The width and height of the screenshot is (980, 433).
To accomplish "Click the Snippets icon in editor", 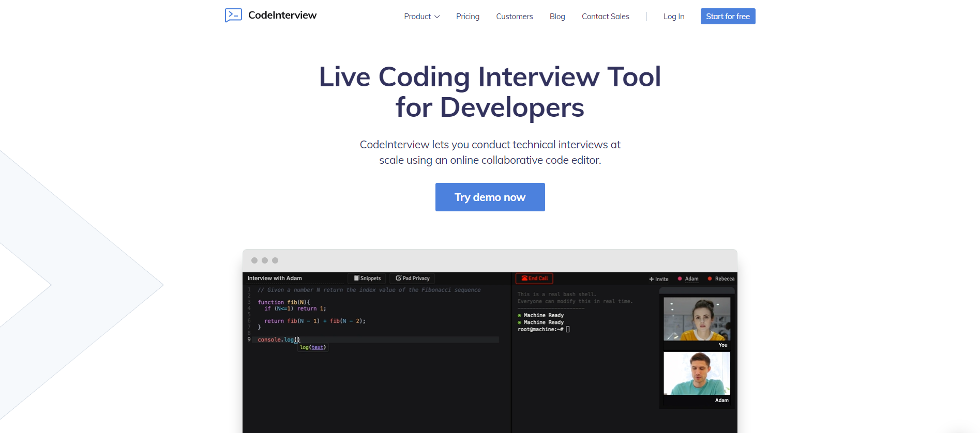I will 356,278.
